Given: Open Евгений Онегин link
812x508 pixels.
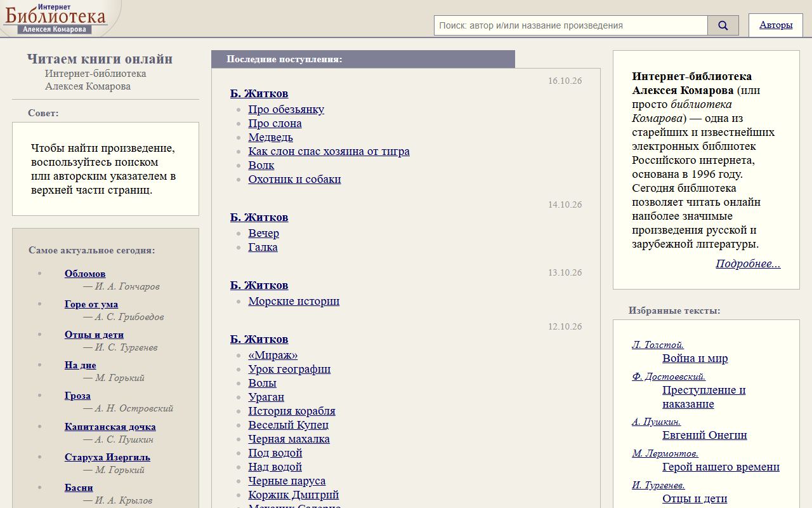Looking at the screenshot, I should coord(704,435).
